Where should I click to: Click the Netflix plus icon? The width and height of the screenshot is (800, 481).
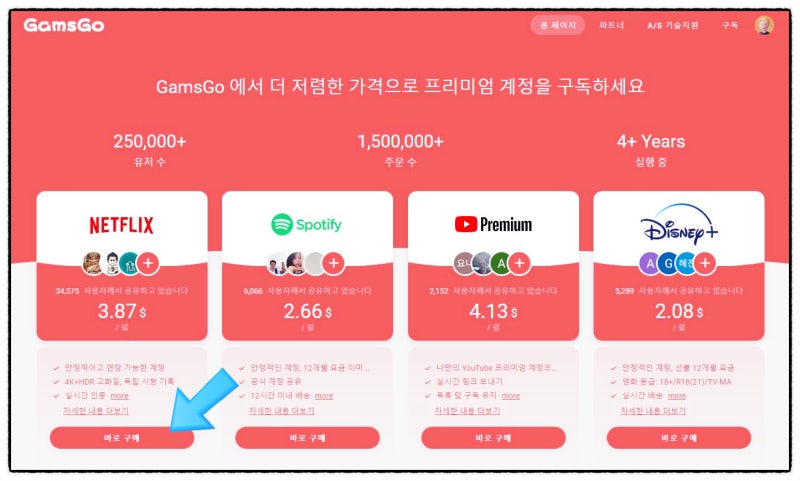(x=148, y=263)
